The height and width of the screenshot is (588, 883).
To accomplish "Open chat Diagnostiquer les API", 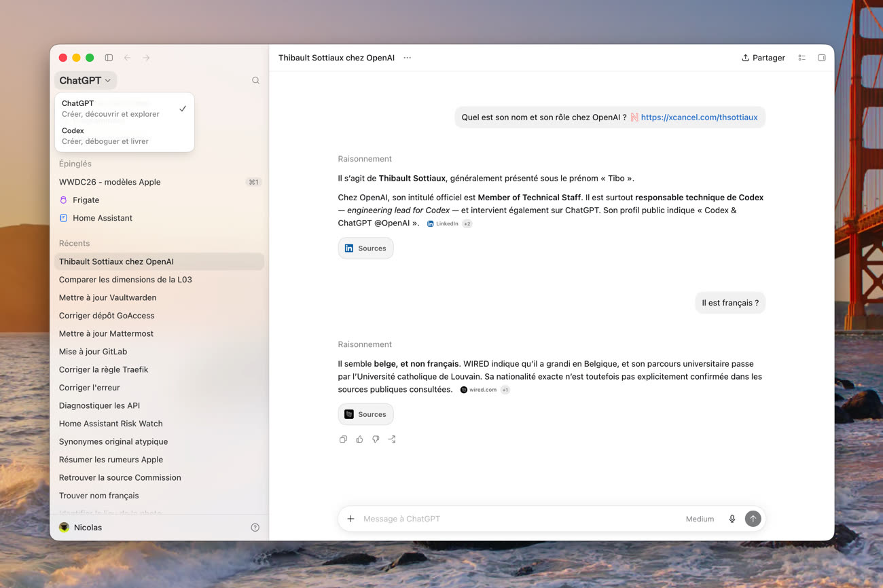I will [x=159, y=405].
